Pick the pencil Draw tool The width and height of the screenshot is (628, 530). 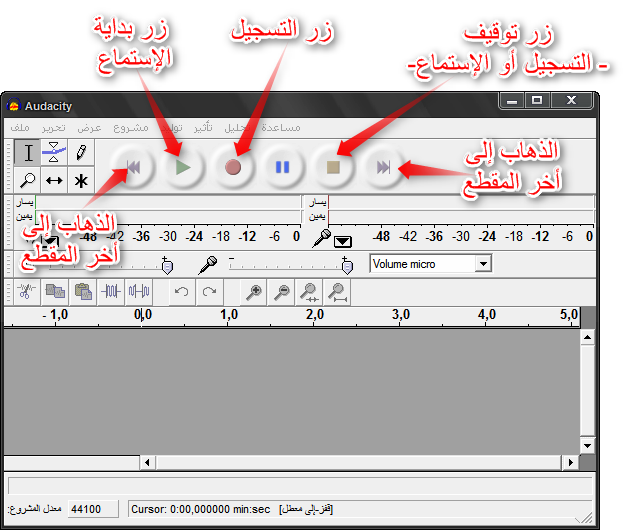[x=80, y=153]
